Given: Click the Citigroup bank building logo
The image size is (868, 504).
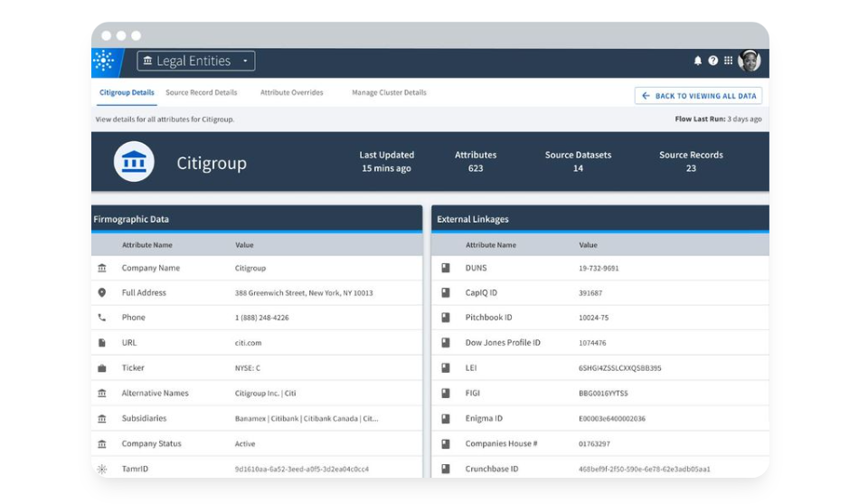Looking at the screenshot, I should tap(134, 162).
